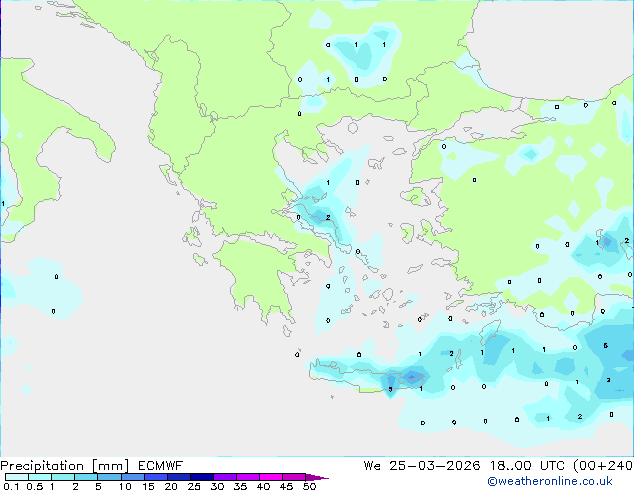The height and width of the screenshot is (490, 634).
Task: Select the "(00+240" forecast offset text
Action: tap(603, 466)
